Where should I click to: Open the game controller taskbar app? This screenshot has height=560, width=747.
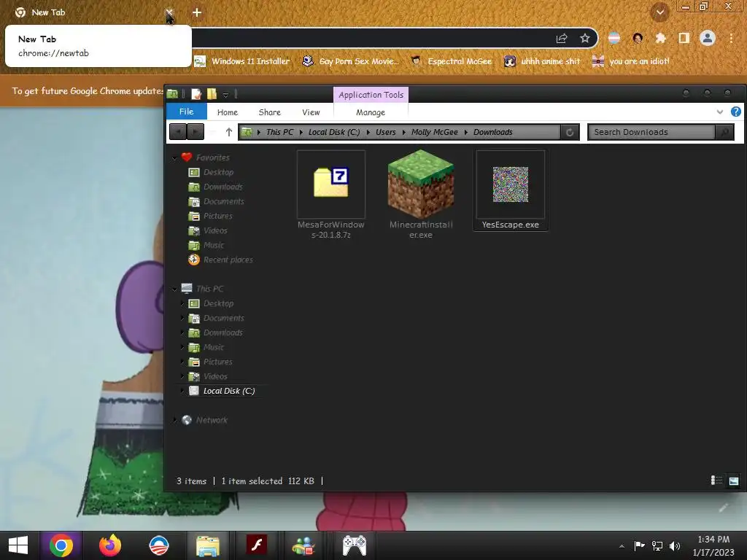(x=355, y=545)
